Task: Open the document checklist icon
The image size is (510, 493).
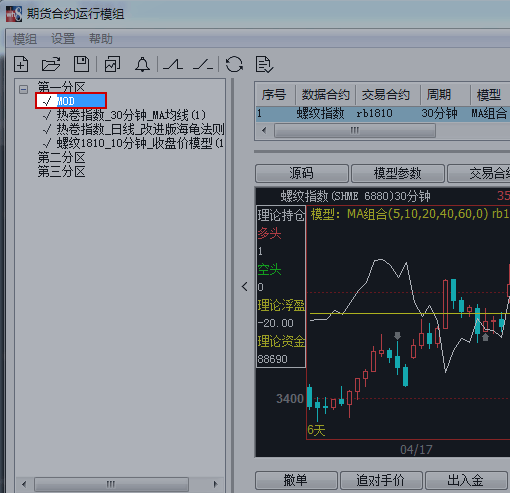Action: [264, 64]
